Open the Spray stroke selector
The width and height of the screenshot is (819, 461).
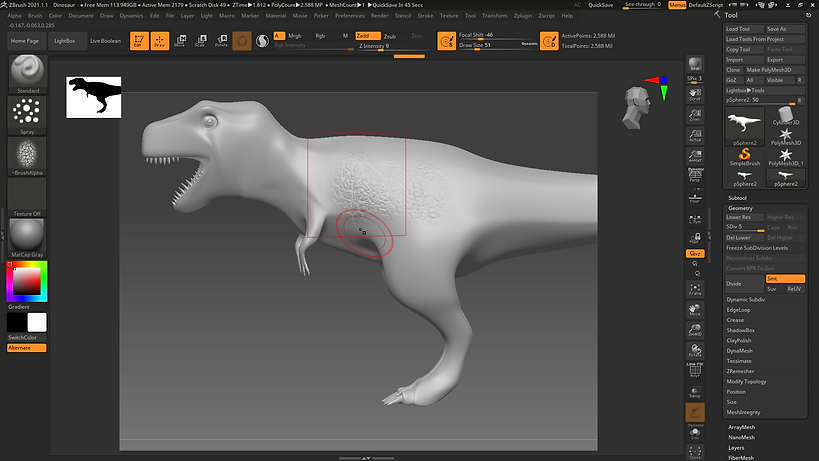(27, 115)
